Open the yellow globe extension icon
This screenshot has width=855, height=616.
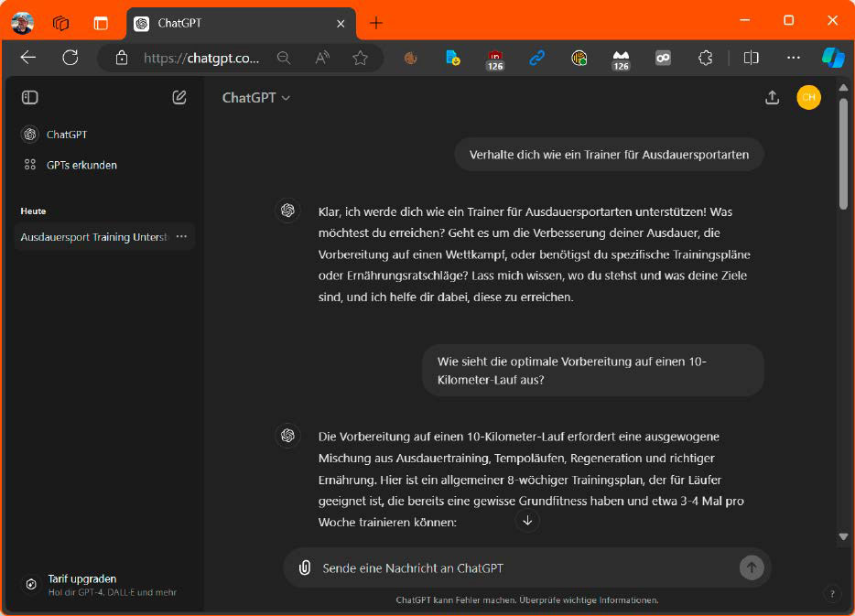coord(579,58)
